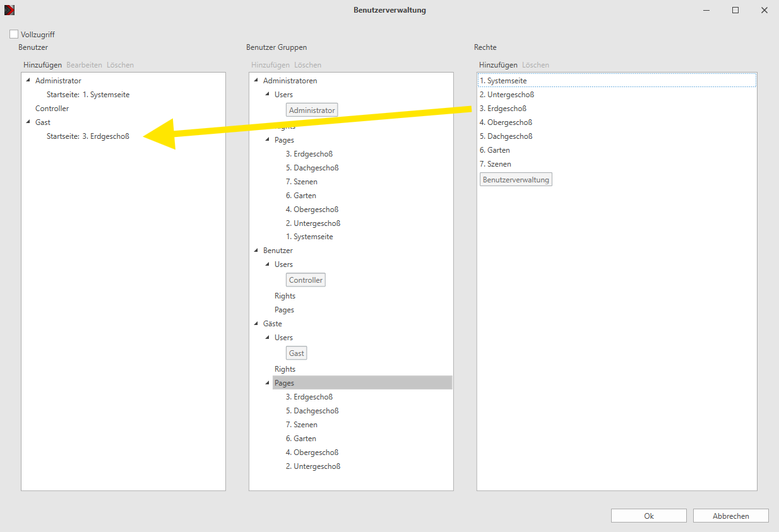
Task: Collapse the Administratoren group node
Action: [x=256, y=80]
